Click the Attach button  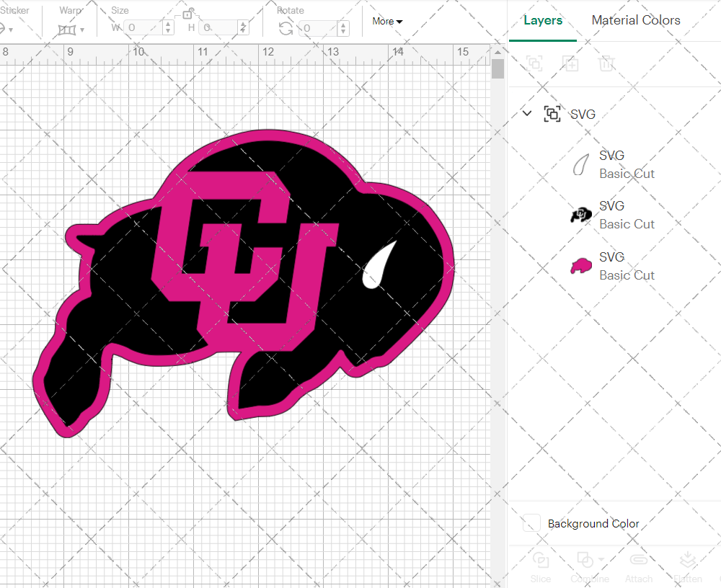639,567
